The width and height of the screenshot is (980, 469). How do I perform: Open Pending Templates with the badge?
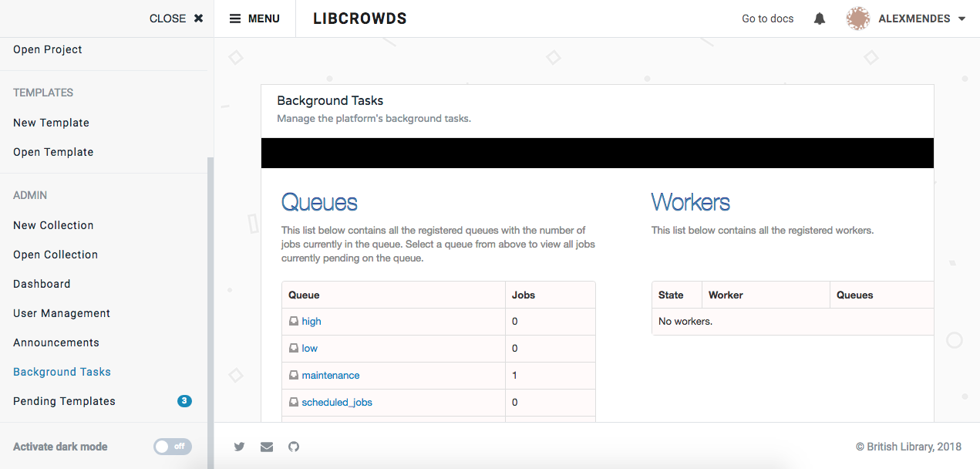point(64,400)
